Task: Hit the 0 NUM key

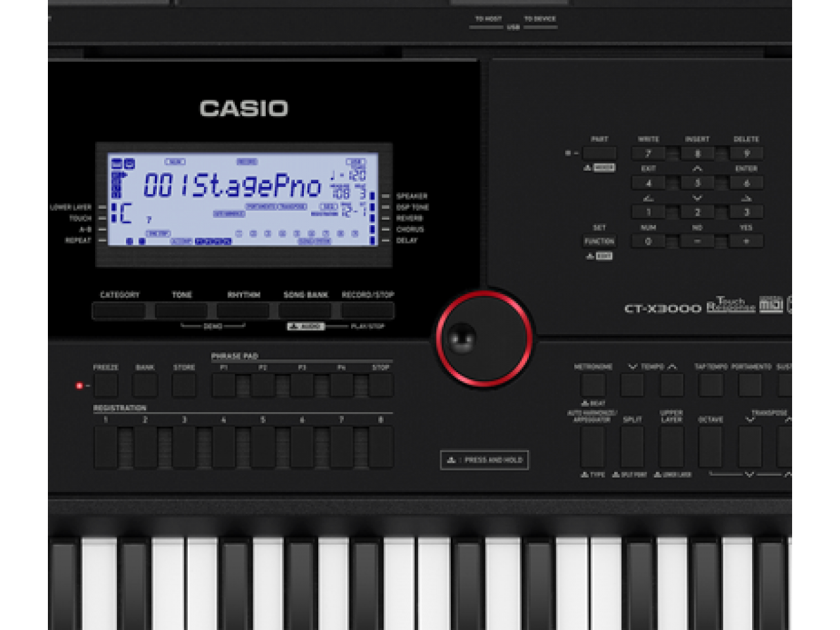Action: (x=648, y=241)
